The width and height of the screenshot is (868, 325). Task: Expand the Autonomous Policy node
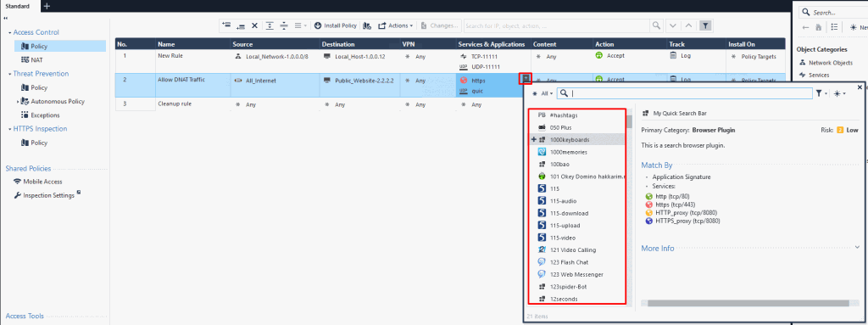pyautogui.click(x=18, y=102)
